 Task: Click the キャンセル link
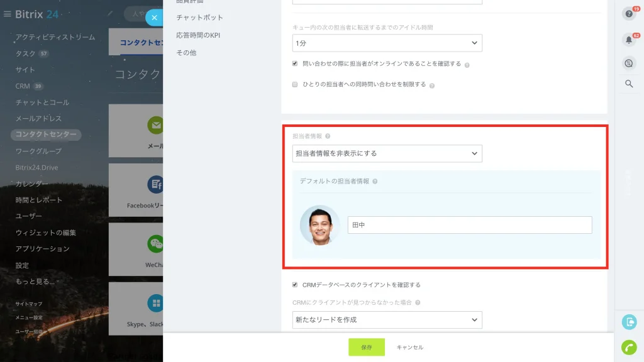(x=409, y=347)
